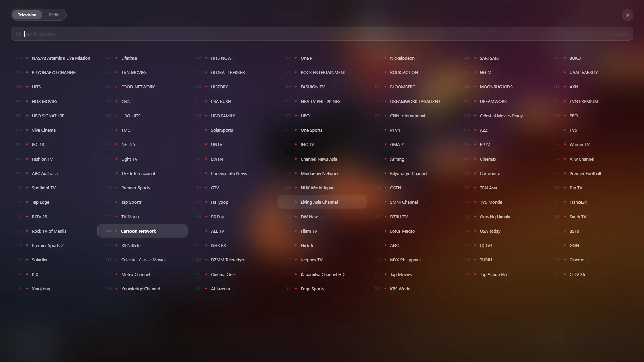This screenshot has height=362, width=644.
Task: Select the Cinemo! channel
Action: pos(590,260)
